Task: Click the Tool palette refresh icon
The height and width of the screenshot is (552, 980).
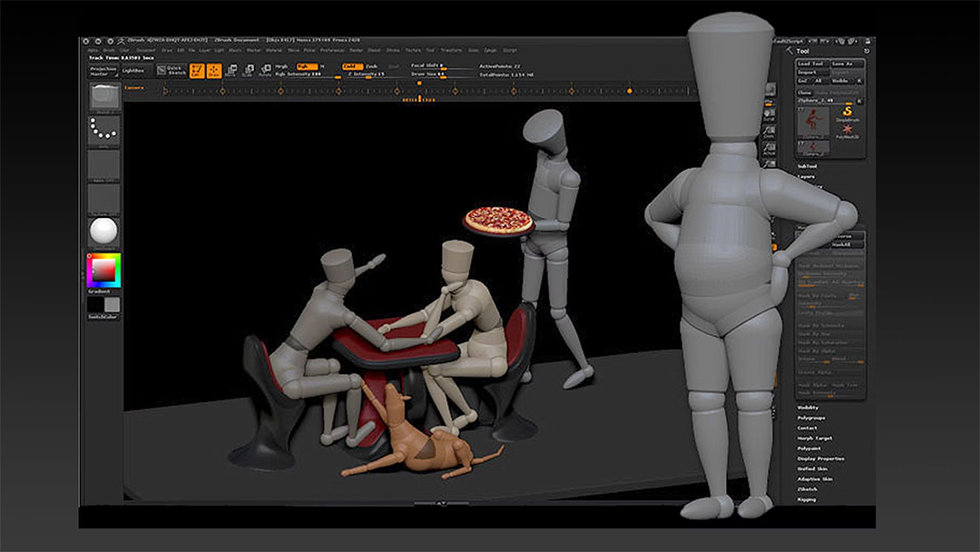Action: tap(867, 51)
